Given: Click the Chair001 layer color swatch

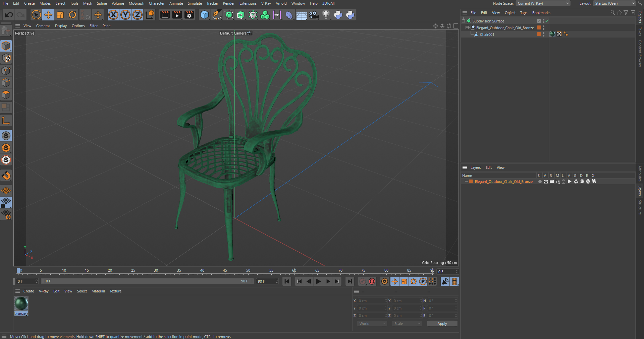Looking at the screenshot, I should pos(539,34).
